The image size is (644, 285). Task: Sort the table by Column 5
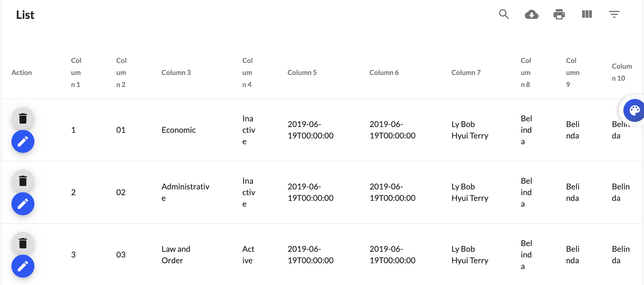[x=302, y=72]
